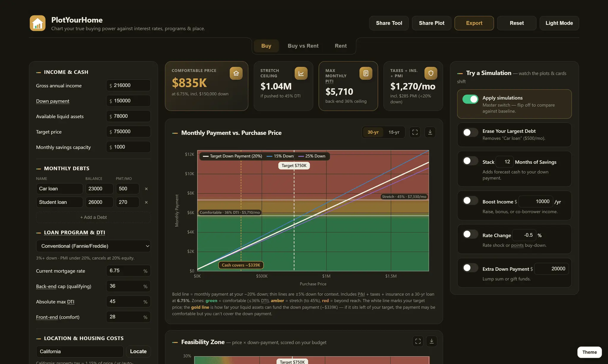The width and height of the screenshot is (608, 364).
Task: Click the Share Plot button
Action: point(431,23)
